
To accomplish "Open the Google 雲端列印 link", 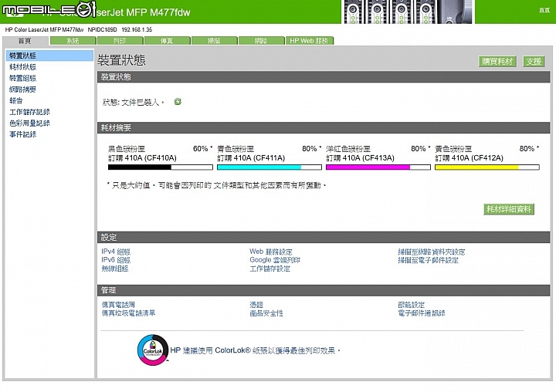I will [275, 260].
